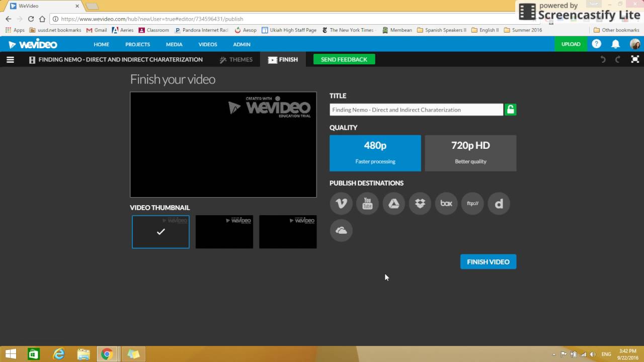This screenshot has height=362, width=644.
Task: Click the volume icon in system tray
Action: pos(593,354)
